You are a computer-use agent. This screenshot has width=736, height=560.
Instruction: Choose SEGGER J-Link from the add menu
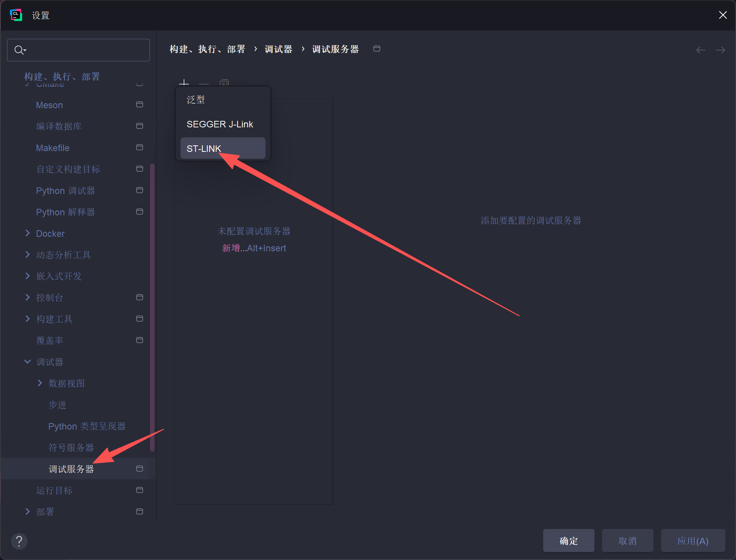coord(223,124)
